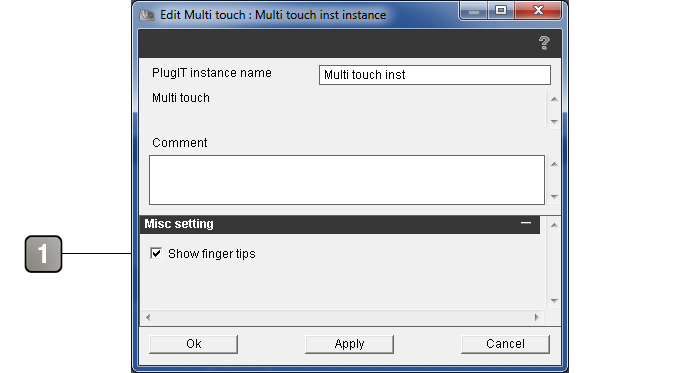Viewport: 700px width, 373px height.
Task: Collapse the Misc setting section
Action: coord(526,223)
